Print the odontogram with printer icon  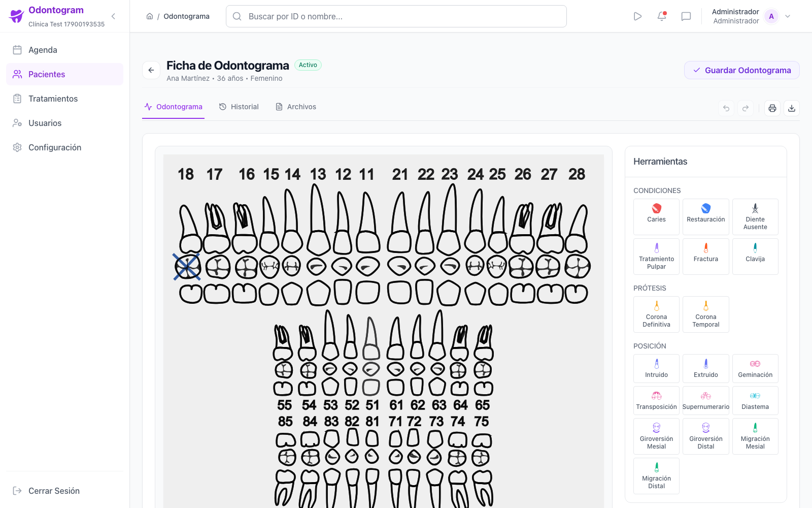772,108
